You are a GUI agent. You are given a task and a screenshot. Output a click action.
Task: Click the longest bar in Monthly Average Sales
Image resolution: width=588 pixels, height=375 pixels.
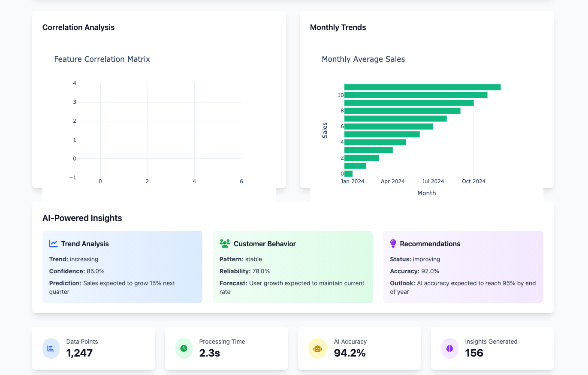coord(422,87)
